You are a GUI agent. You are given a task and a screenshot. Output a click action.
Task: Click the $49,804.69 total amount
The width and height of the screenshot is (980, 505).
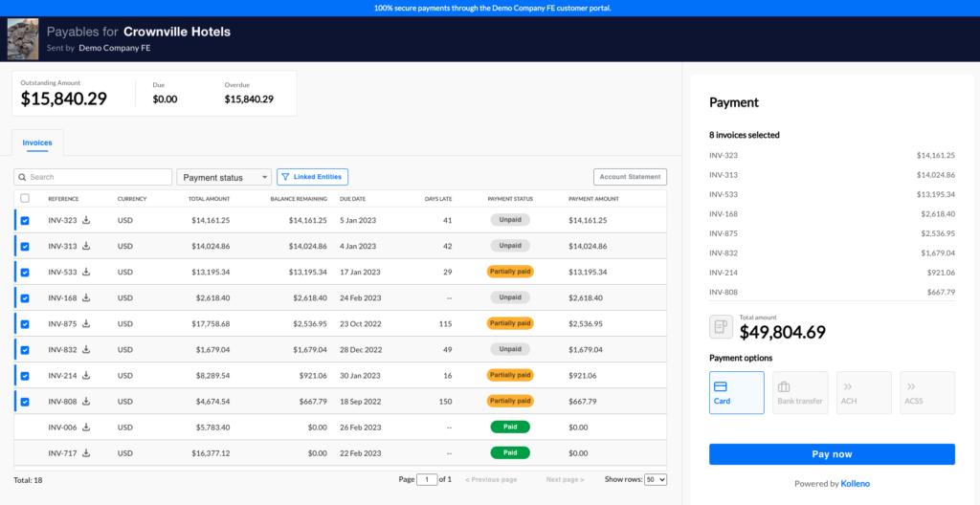pyautogui.click(x=783, y=333)
